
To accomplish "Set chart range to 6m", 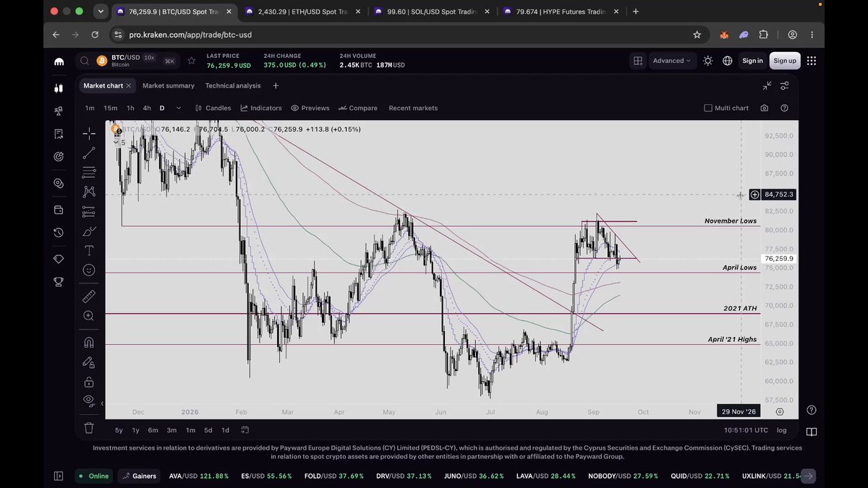I will pos(153,430).
